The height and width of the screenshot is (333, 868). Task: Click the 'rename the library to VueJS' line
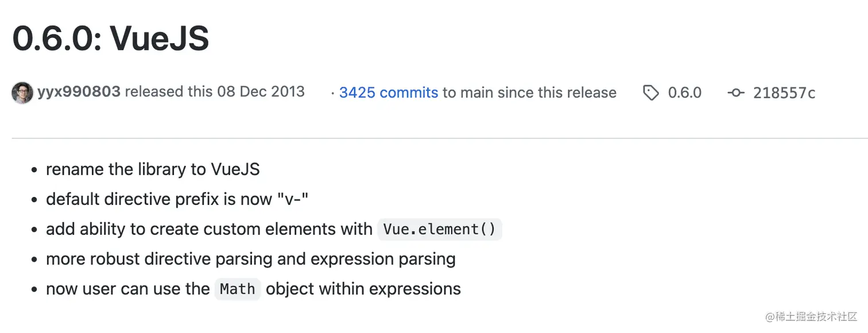[x=153, y=169]
